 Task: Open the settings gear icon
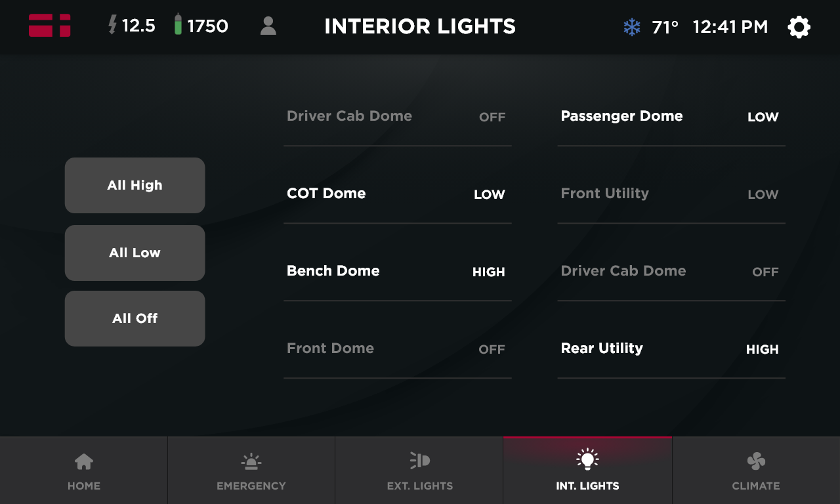(799, 27)
